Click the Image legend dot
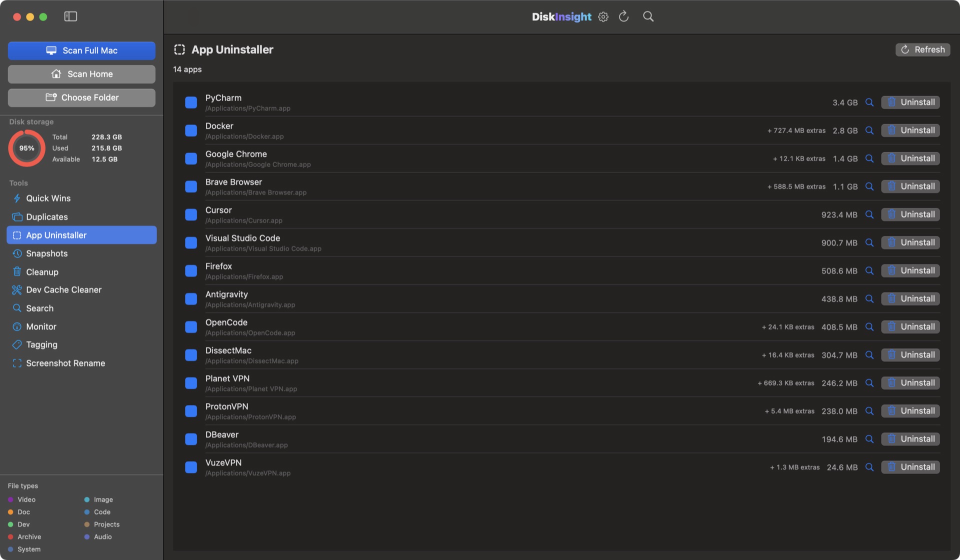Image resolution: width=960 pixels, height=560 pixels. coord(87,499)
